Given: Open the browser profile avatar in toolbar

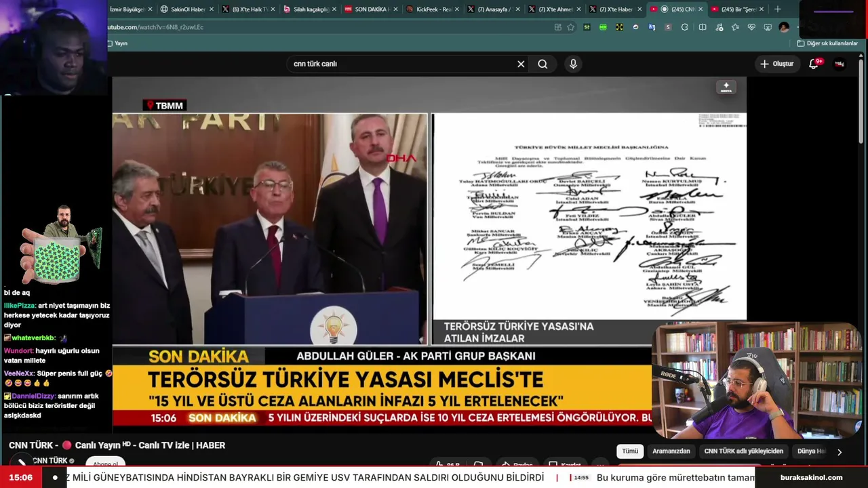Looking at the screenshot, I should click(x=784, y=27).
